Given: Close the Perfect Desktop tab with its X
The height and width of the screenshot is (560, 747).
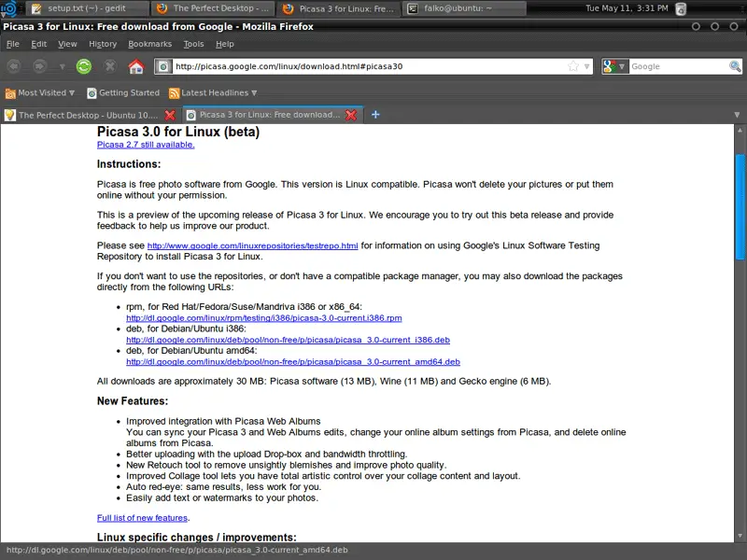Looking at the screenshot, I should coord(170,115).
